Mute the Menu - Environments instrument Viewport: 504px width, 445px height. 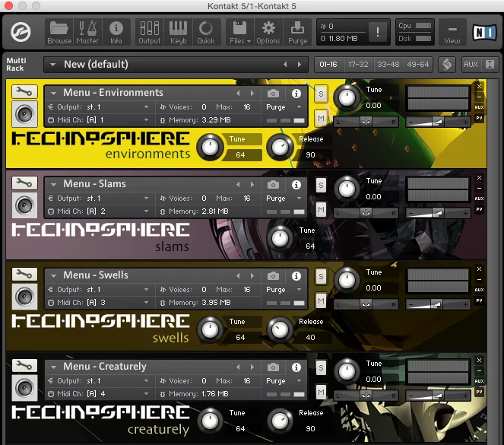coord(321,119)
